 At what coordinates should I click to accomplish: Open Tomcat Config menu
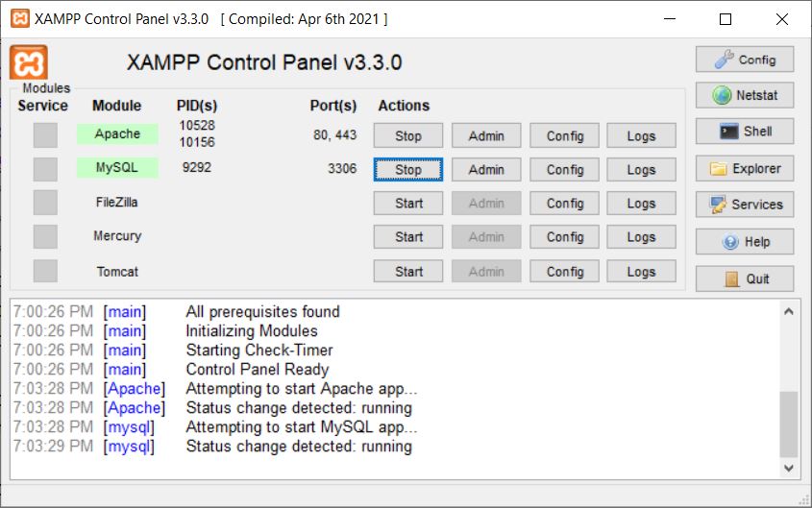[x=564, y=271]
